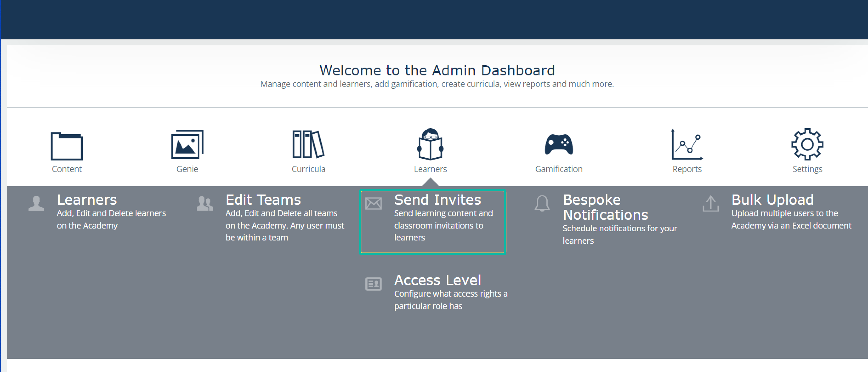This screenshot has width=868, height=372.
Task: Select the Curricula books icon
Action: click(308, 144)
